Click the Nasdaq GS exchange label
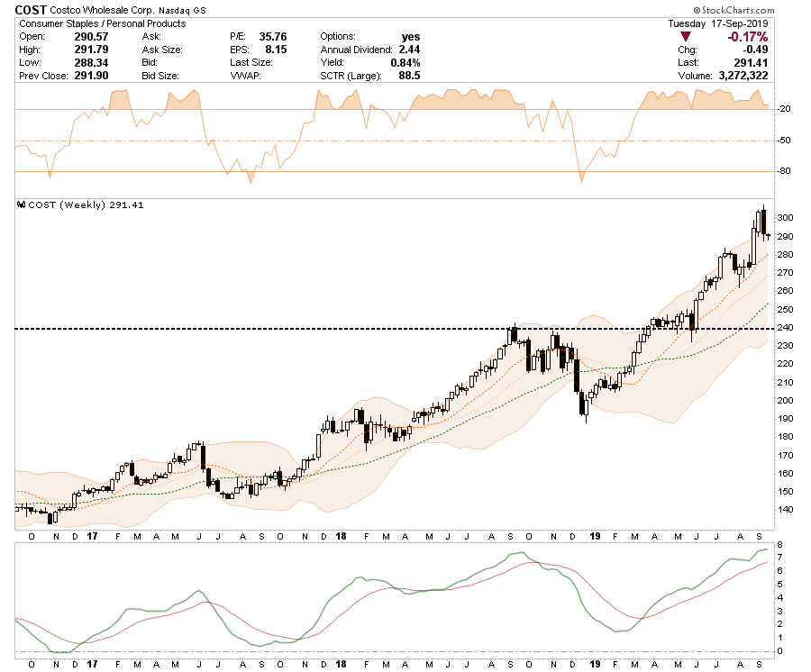Image resolution: width=811 pixels, height=672 pixels. point(182,10)
